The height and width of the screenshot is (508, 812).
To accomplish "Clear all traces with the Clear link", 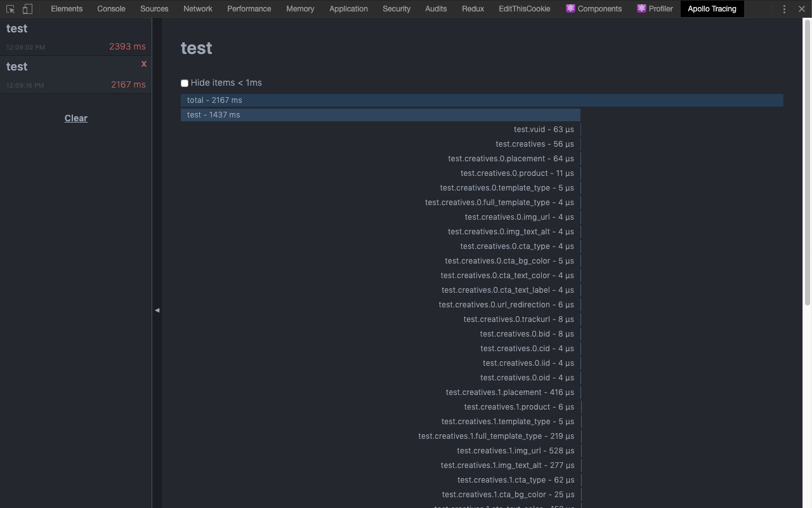I will pyautogui.click(x=76, y=118).
